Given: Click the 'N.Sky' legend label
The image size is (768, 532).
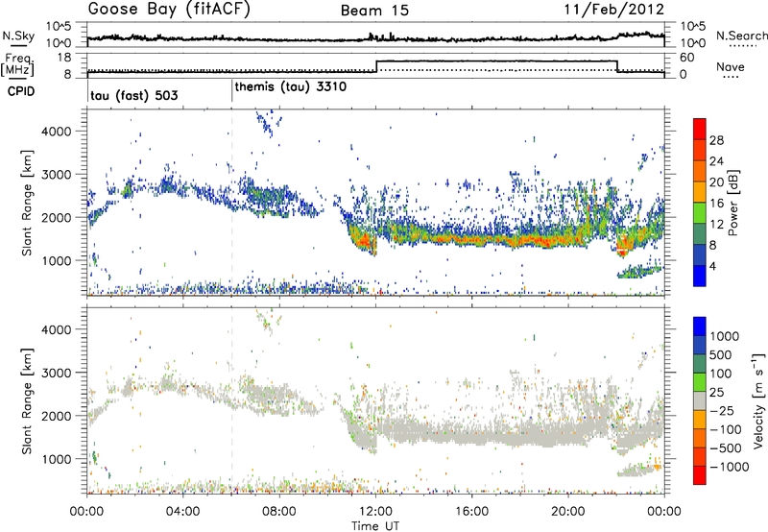Looking at the screenshot, I should click(18, 36).
